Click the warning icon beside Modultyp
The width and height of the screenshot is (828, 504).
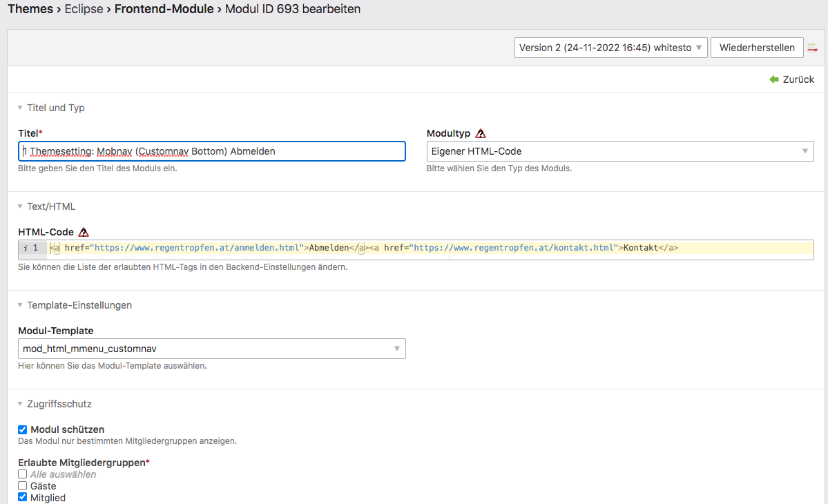[x=481, y=133]
